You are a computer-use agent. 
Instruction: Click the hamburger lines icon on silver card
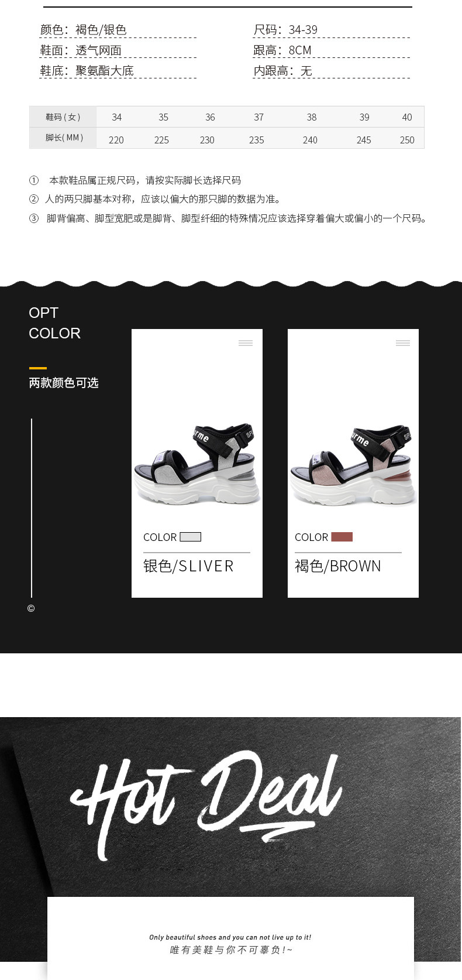coord(246,343)
